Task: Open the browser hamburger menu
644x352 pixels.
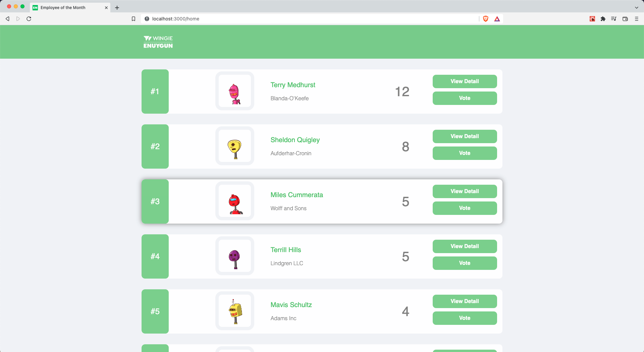Action: [x=636, y=19]
